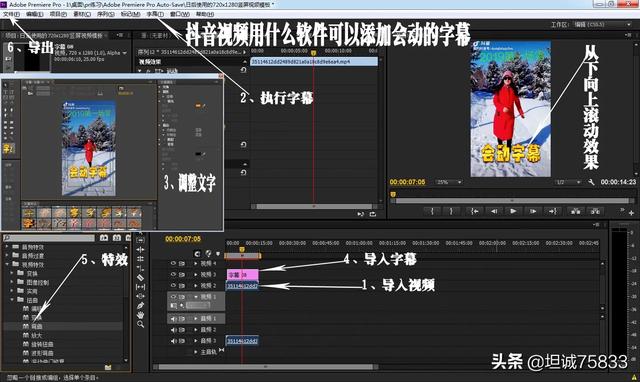
Task: Expand track 视频 3 disclosure triangle
Action: tap(196, 275)
